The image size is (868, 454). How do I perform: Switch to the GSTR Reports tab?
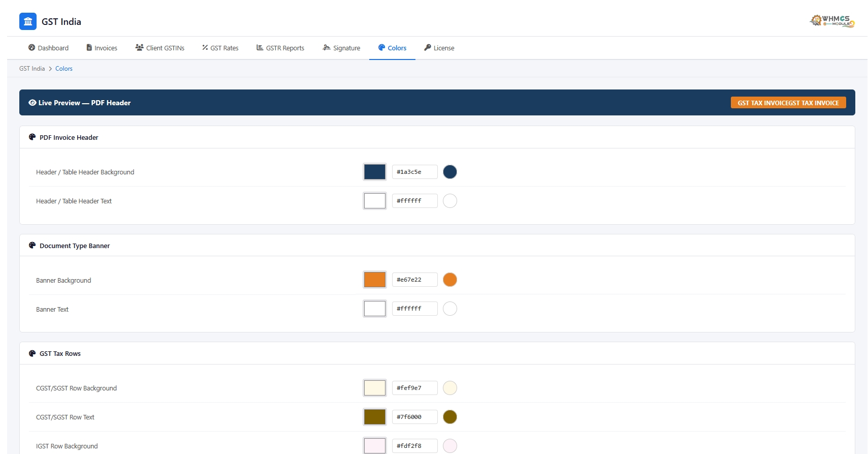click(280, 48)
